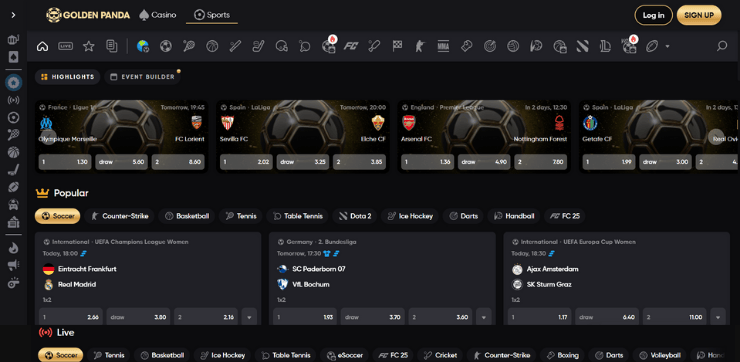Pick Real Madrid win odds 2.16

coord(206,317)
